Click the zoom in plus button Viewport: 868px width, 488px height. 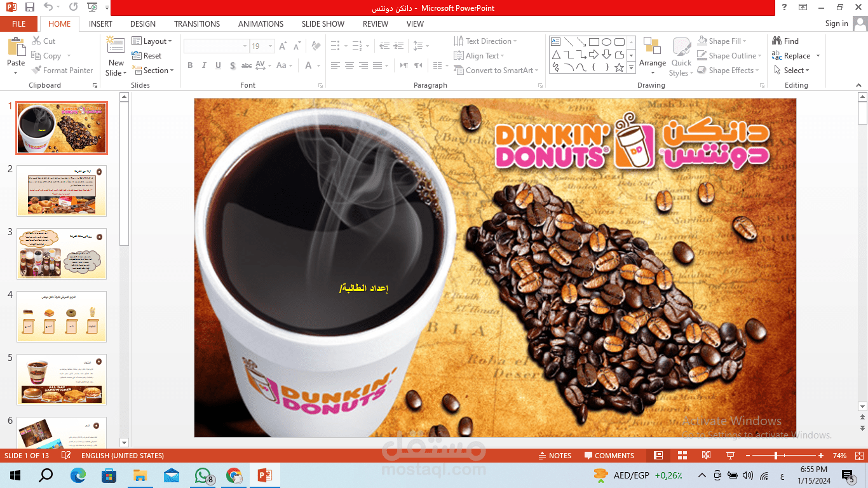click(x=821, y=456)
